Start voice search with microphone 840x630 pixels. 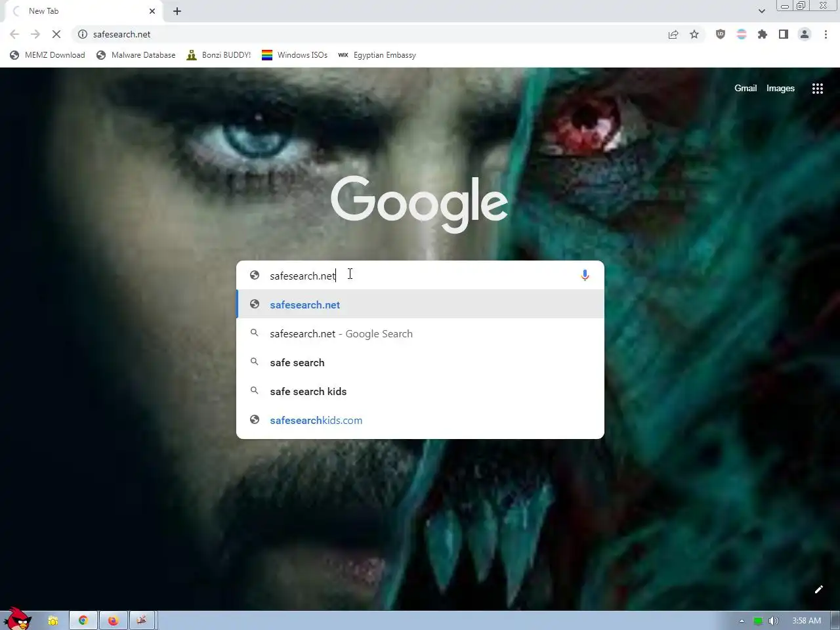click(585, 276)
